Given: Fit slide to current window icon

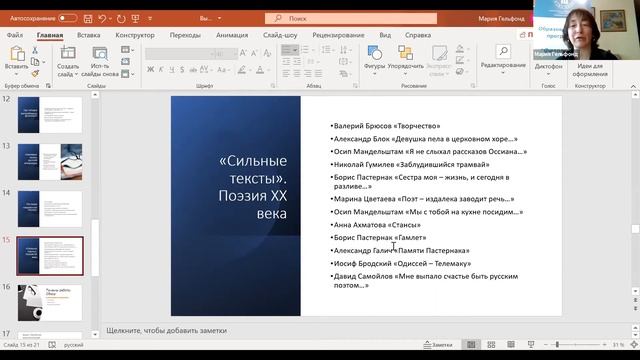Looking at the screenshot, I should tap(634, 345).
